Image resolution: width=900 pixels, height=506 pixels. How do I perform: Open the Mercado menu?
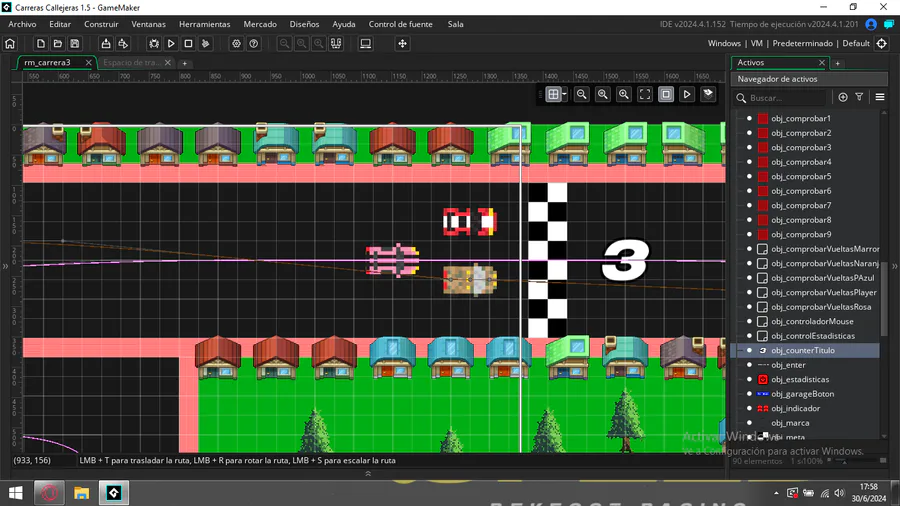pyautogui.click(x=260, y=24)
